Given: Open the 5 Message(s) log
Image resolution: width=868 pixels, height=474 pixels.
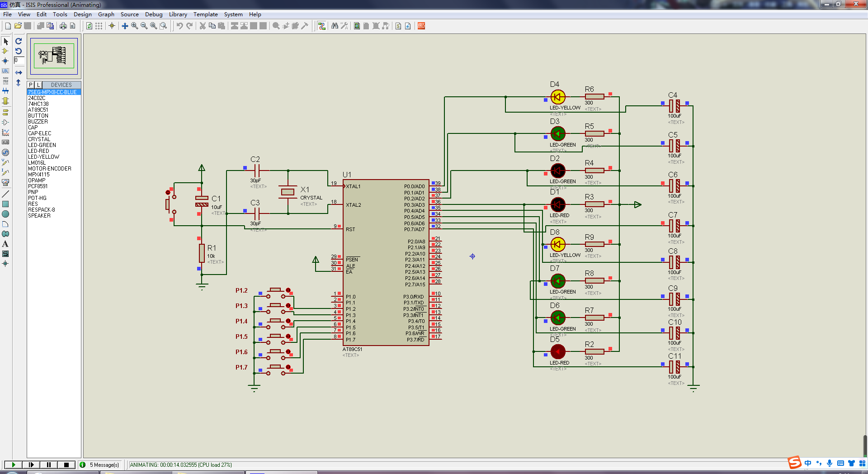Looking at the screenshot, I should [x=100, y=465].
